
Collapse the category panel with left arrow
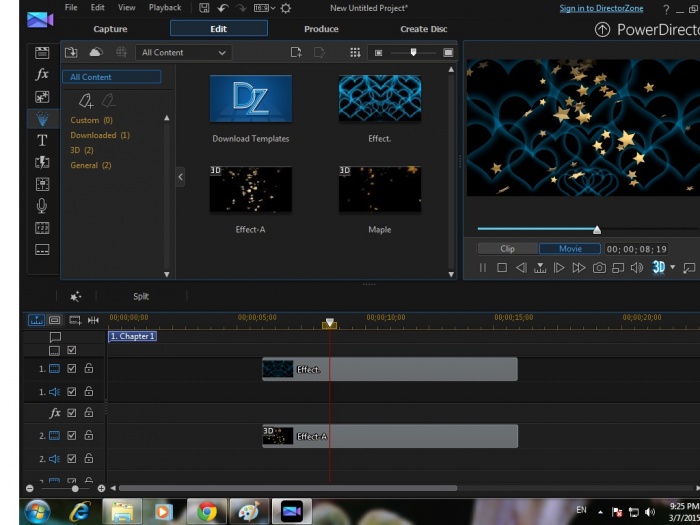(180, 177)
